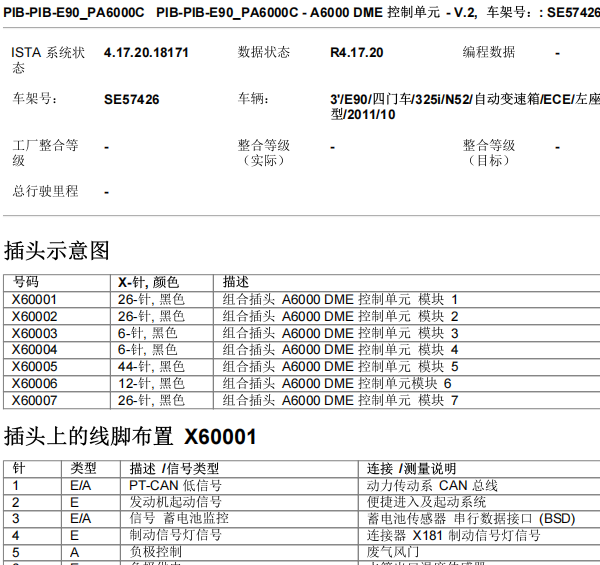600x565 pixels.
Task: Click connector number X60001 in table
Action: point(34,300)
